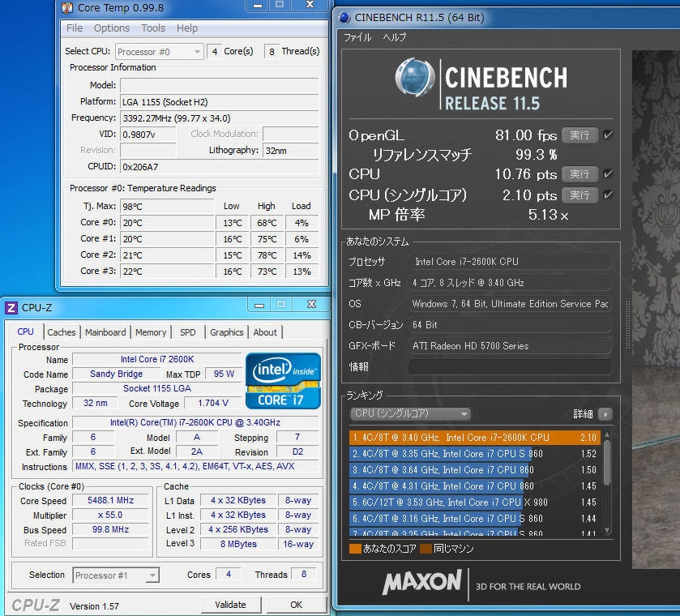Click the Core Temp title bar icon
This screenshot has height=616, width=680.
coord(67,7)
